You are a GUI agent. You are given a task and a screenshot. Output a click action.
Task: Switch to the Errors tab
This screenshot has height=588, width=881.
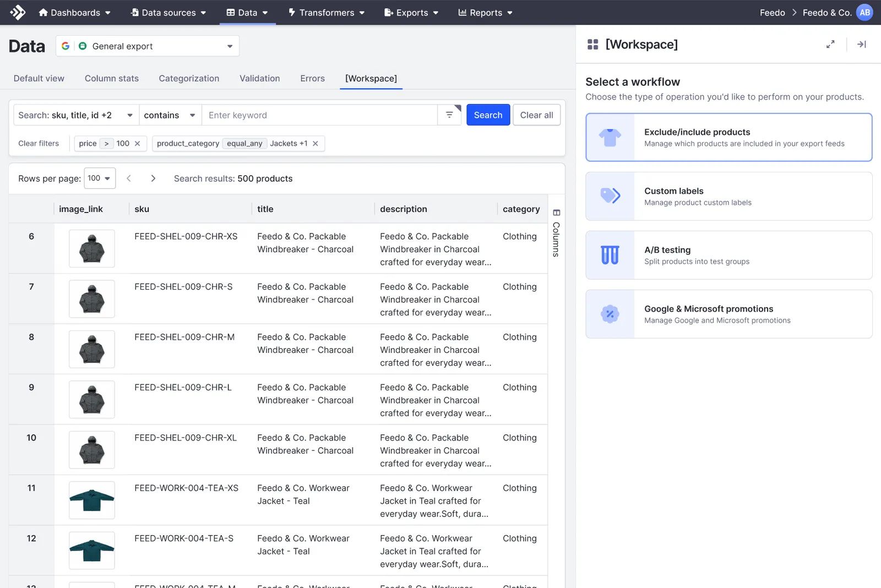pyautogui.click(x=312, y=78)
